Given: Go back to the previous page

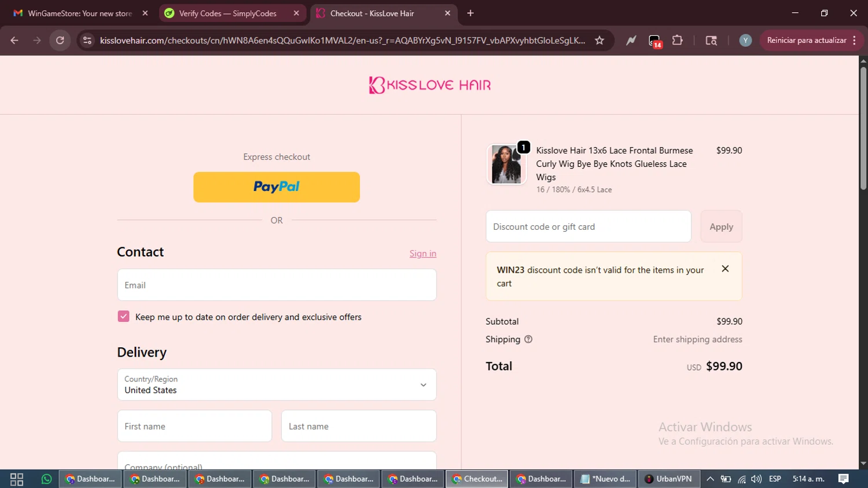Looking at the screenshot, I should 14,41.
